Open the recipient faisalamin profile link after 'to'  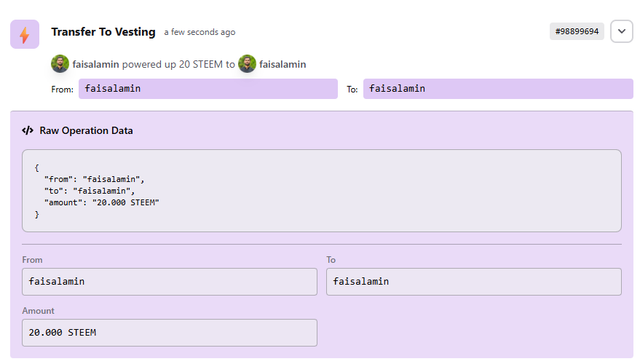282,64
